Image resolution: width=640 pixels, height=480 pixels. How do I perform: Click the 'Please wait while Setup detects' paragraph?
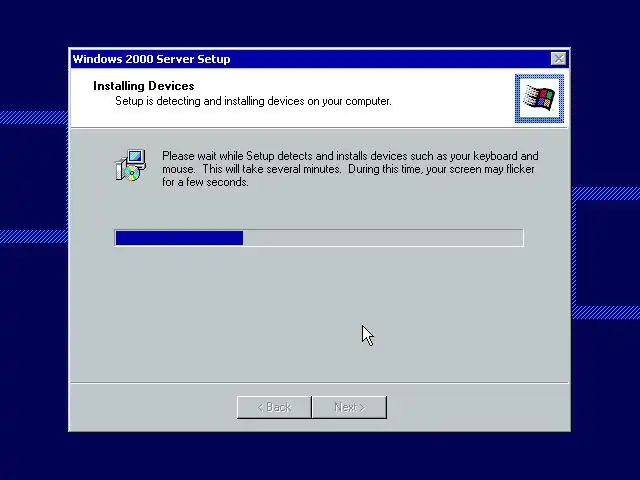coord(350,169)
